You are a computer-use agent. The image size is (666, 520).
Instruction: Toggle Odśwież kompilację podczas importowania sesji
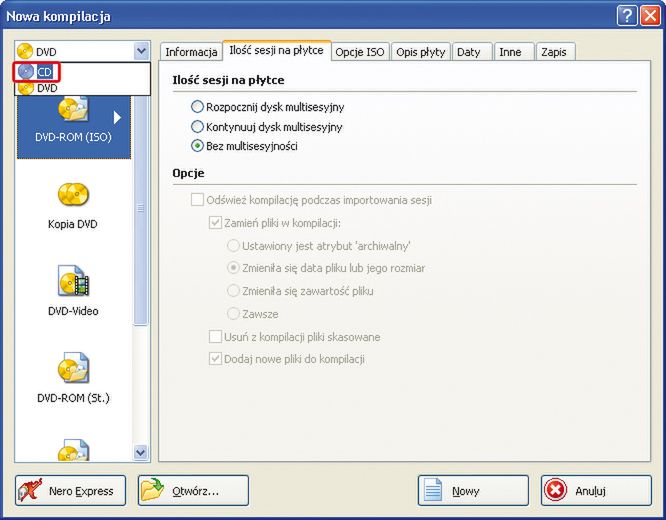[x=197, y=200]
